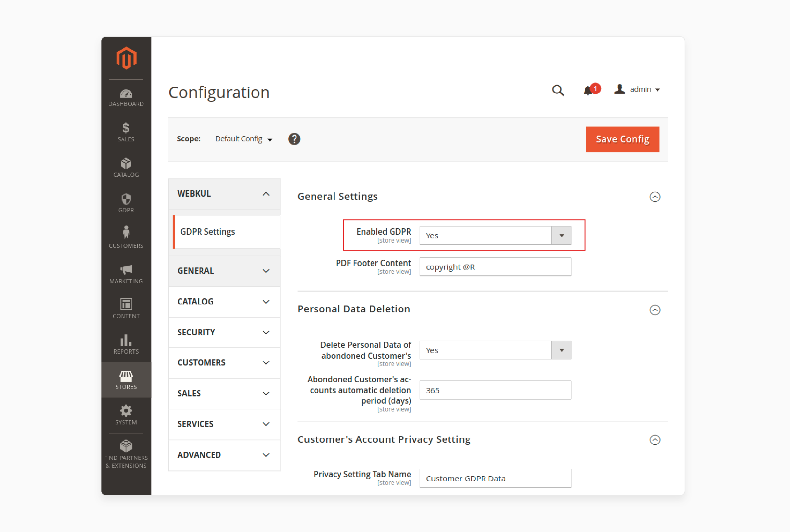Click the Privacy Setting Tab Name field

tap(495, 478)
